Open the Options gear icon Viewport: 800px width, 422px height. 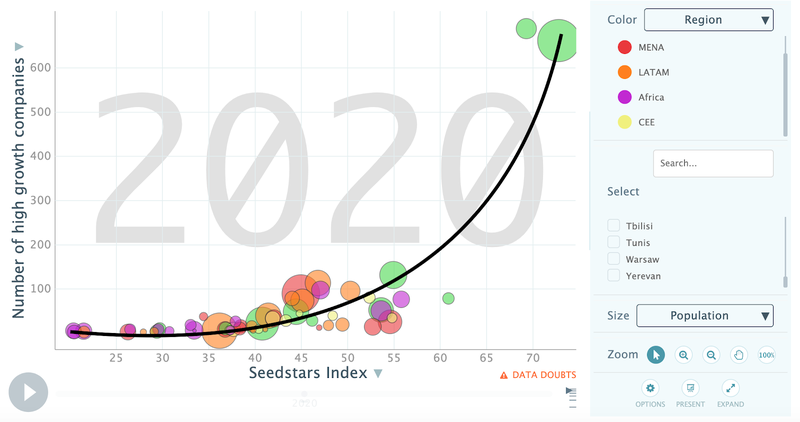coord(650,388)
